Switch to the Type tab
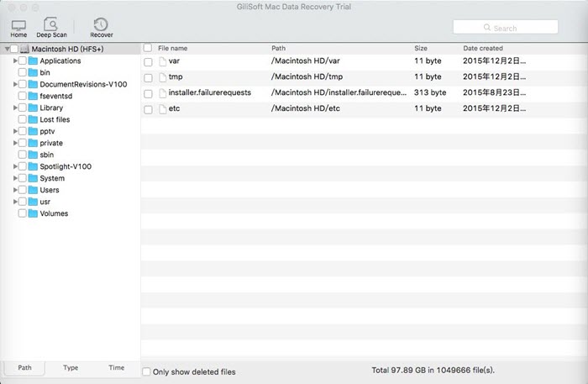The width and height of the screenshot is (588, 384). point(71,368)
